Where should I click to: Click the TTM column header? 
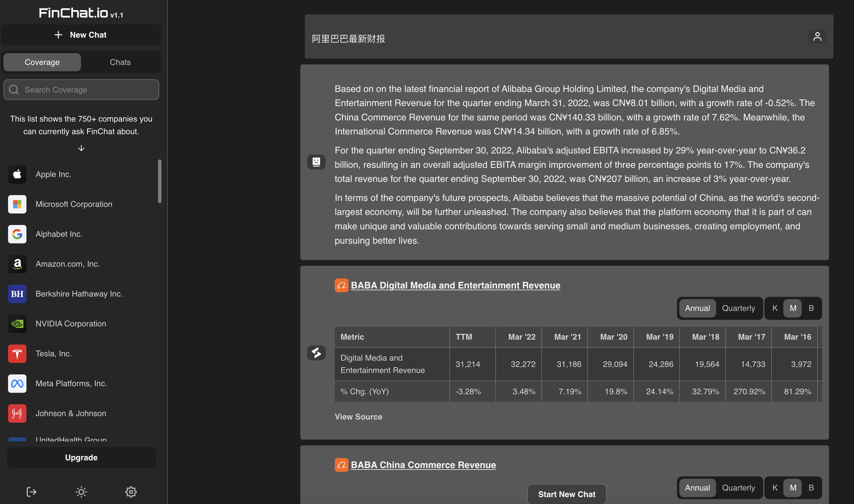click(x=473, y=337)
